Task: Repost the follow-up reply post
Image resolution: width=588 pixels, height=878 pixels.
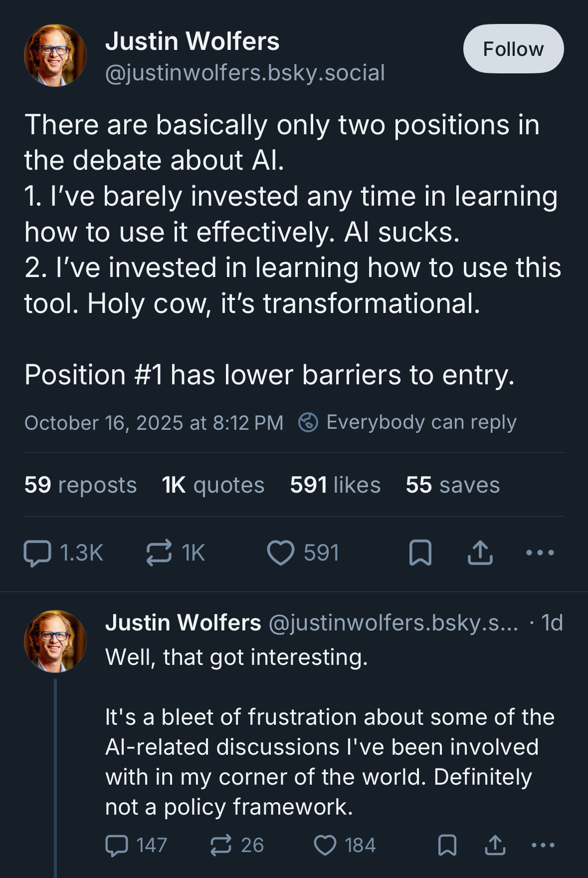Action: (x=221, y=845)
